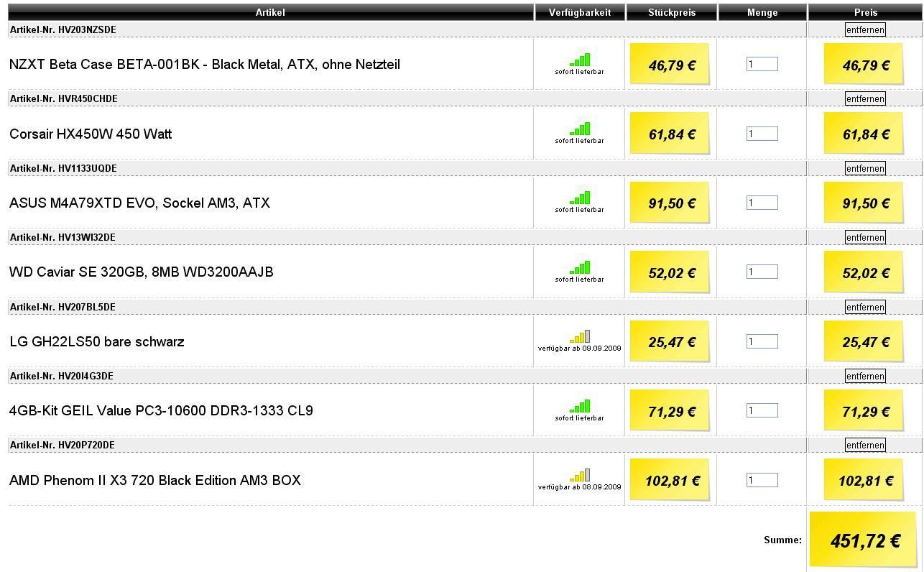Select article number text HVR450CHDE
Viewport: 924px width, 572px height.
(88, 98)
